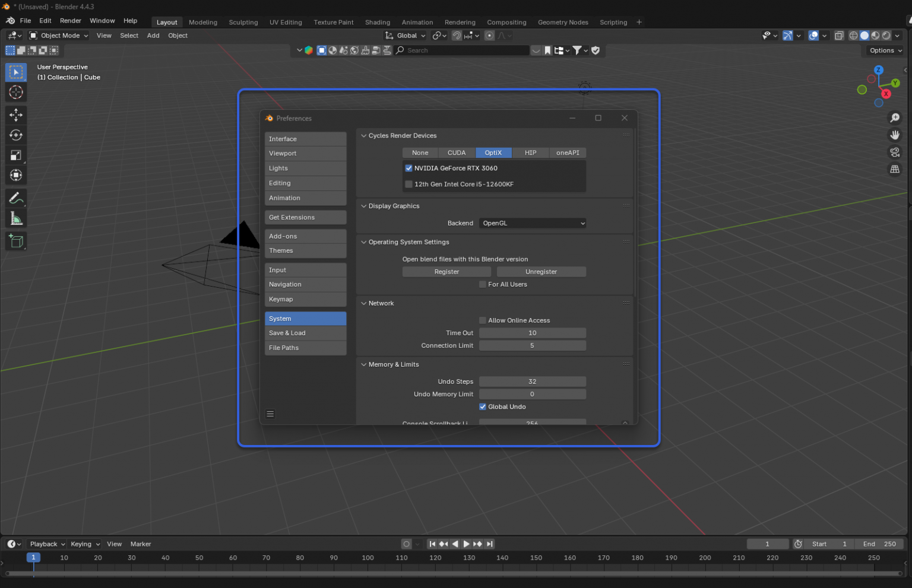Click the Unregister button
The height and width of the screenshot is (588, 912).
click(x=541, y=271)
